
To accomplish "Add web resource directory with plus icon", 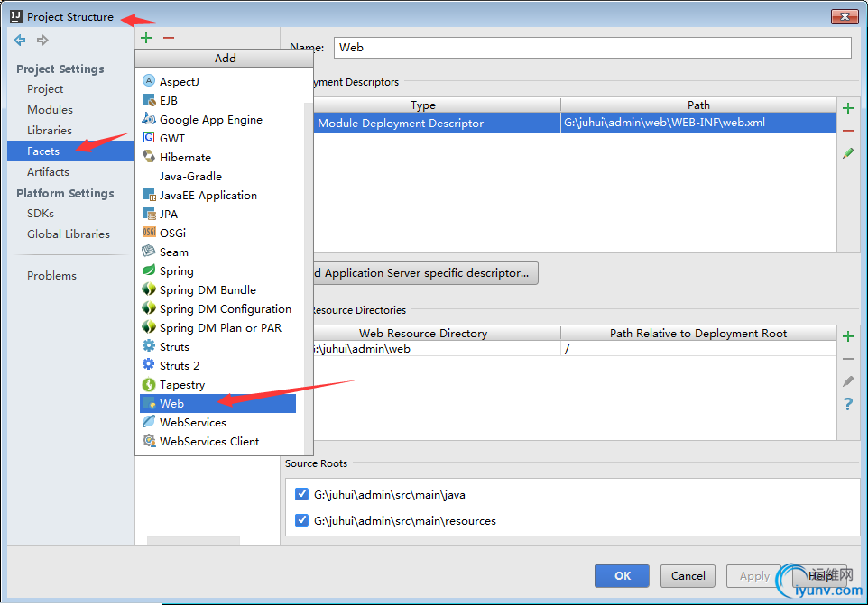I will pyautogui.click(x=847, y=336).
